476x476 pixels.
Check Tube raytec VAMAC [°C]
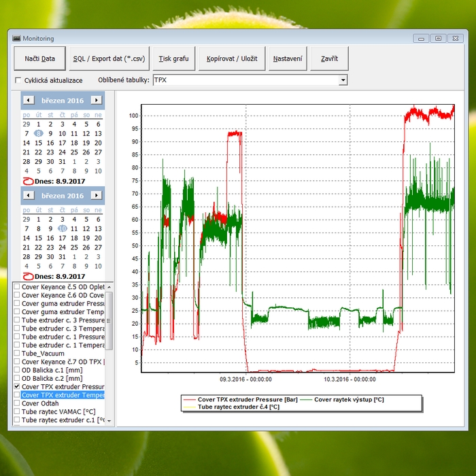click(x=17, y=411)
